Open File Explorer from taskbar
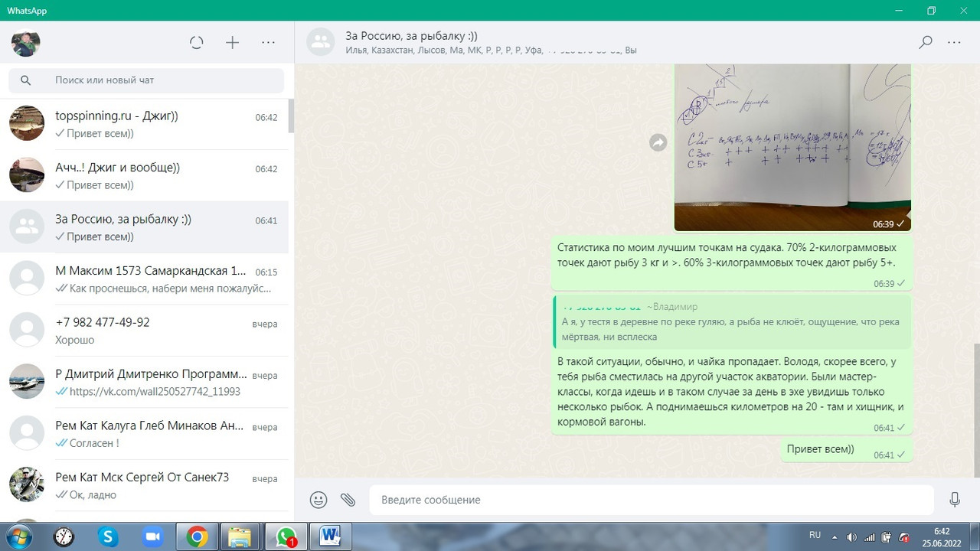 tap(240, 537)
